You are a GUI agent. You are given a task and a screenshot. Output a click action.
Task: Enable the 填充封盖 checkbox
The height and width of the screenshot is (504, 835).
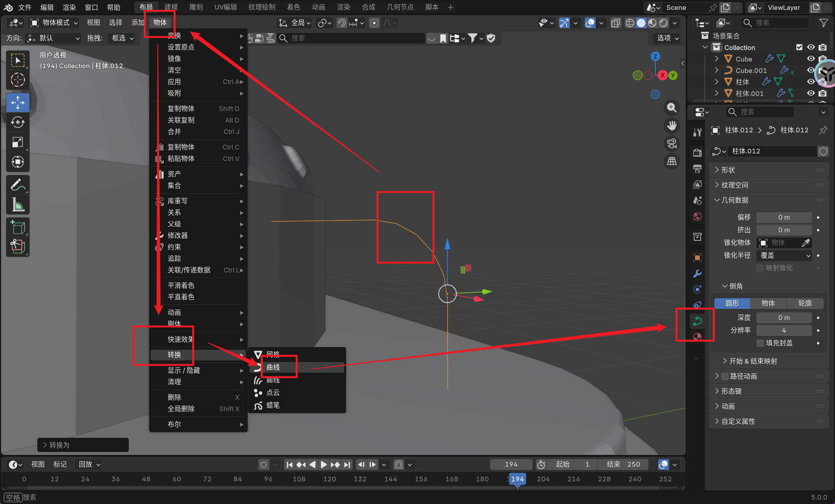click(x=760, y=343)
